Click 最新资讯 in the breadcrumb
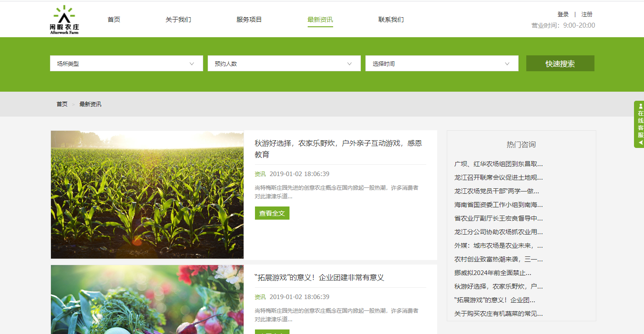The image size is (644, 334). pyautogui.click(x=90, y=104)
